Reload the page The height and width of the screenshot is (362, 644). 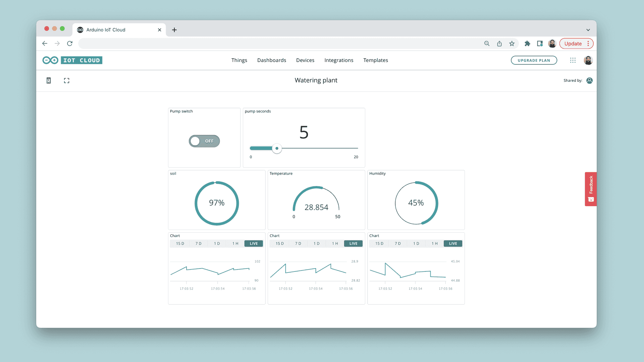[x=70, y=44]
